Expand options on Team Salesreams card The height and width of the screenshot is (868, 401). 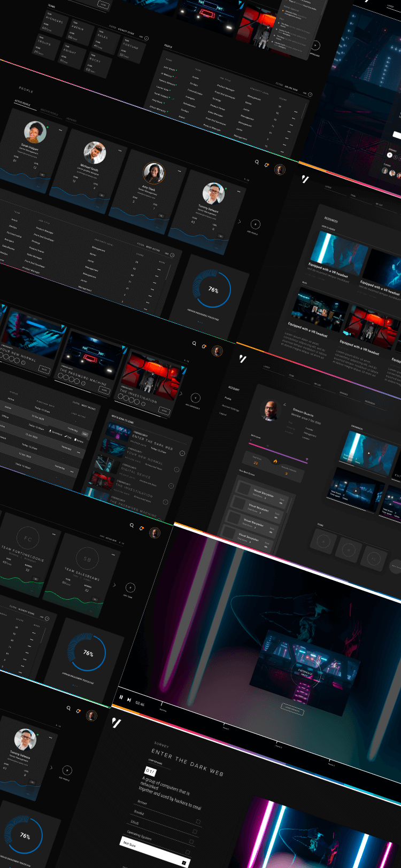tap(113, 555)
